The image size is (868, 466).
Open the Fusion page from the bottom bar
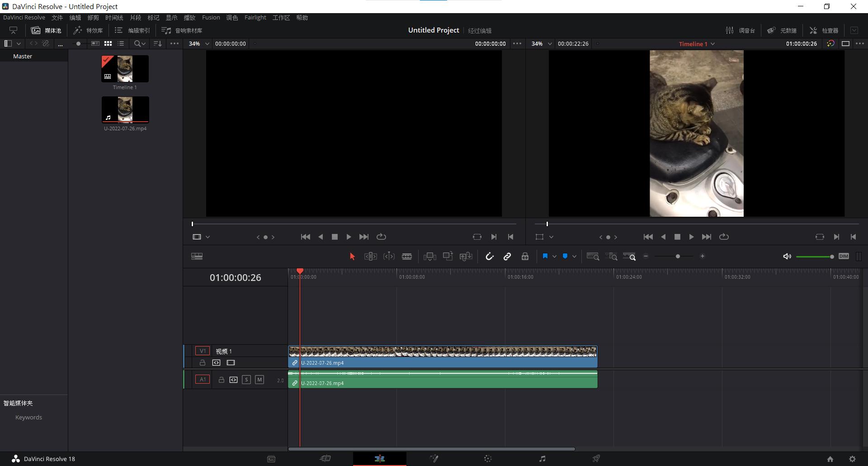point(434,458)
